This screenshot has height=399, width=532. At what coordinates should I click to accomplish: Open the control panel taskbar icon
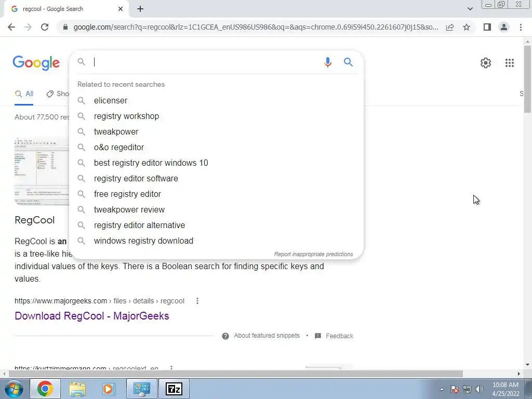point(141,389)
